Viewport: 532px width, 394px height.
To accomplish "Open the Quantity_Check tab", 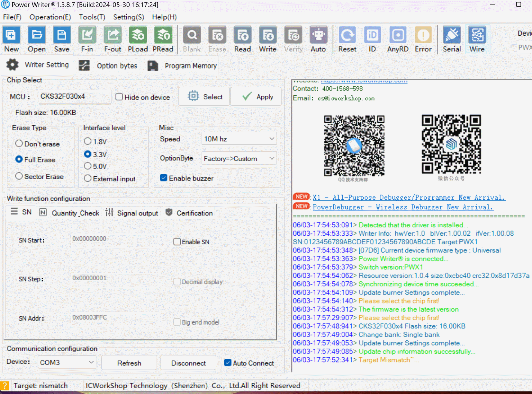I will pyautogui.click(x=69, y=213).
